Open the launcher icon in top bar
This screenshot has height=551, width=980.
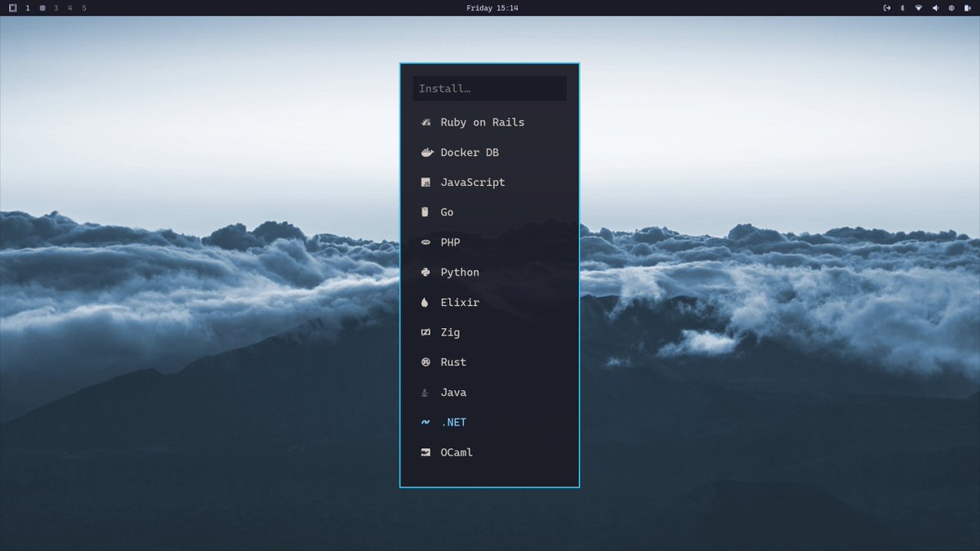coord(12,8)
